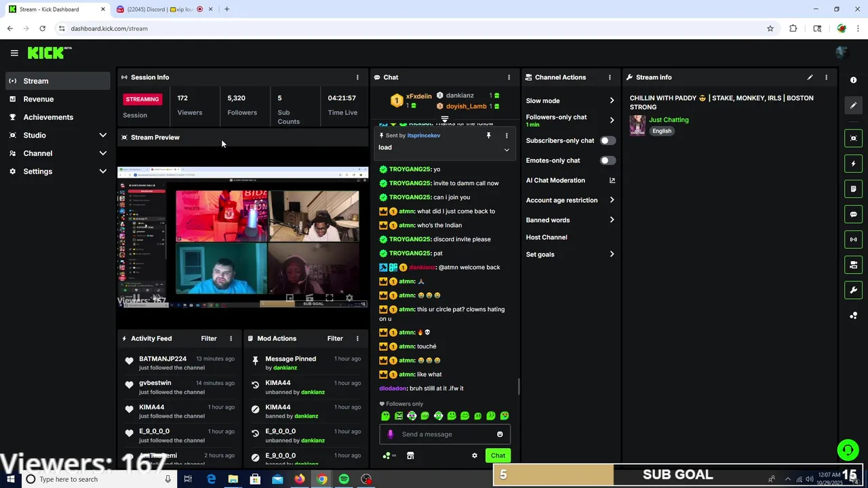The width and height of the screenshot is (868, 488).
Task: Open Followers-only chat options
Action: point(570,120)
